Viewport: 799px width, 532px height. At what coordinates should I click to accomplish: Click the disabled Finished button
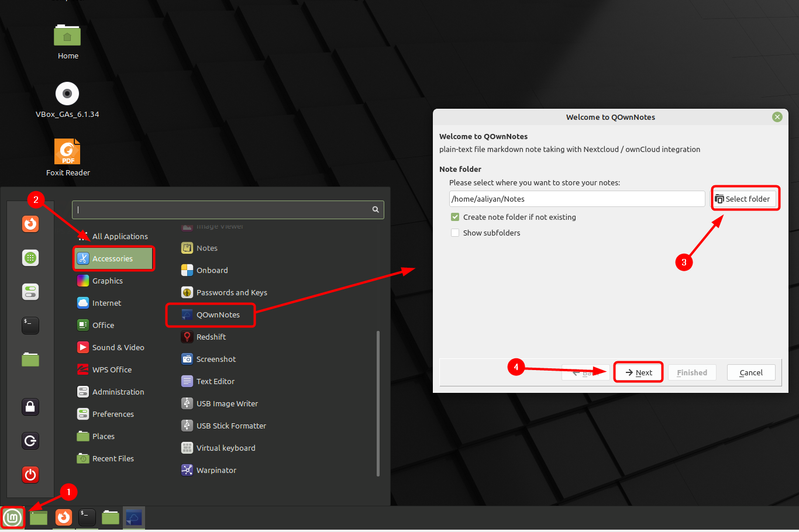point(692,372)
